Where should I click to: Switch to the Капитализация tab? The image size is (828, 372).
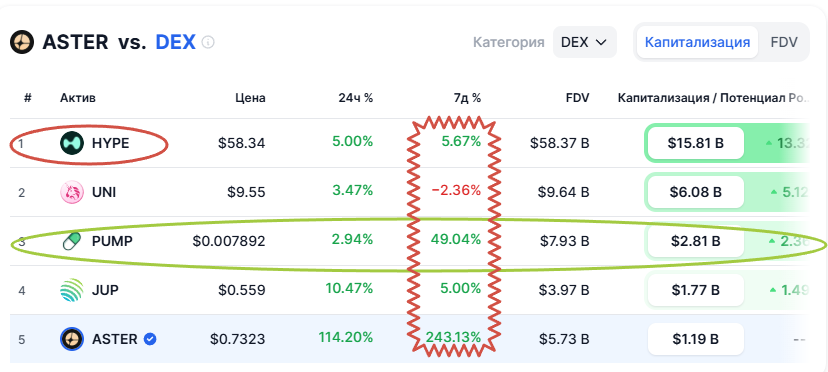[697, 42]
